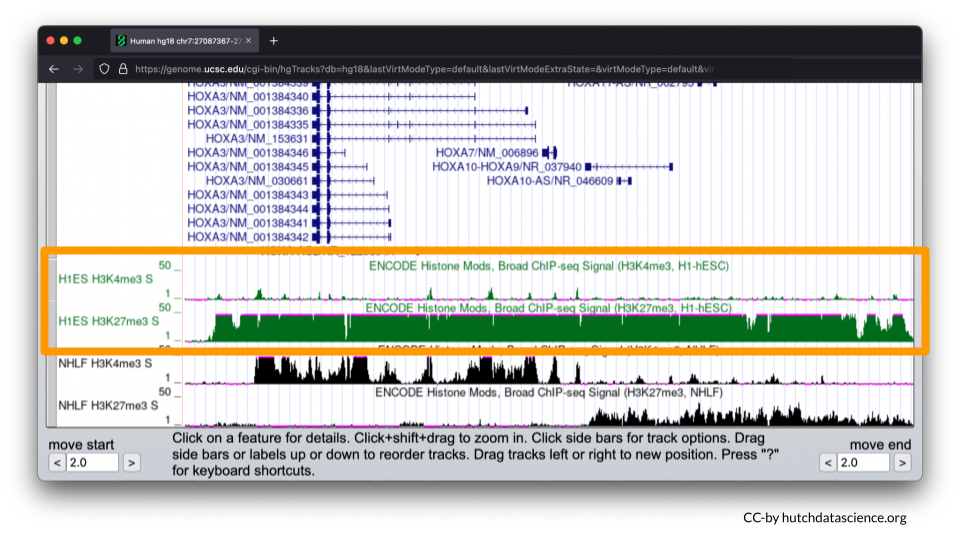The width and height of the screenshot is (960, 540).
Task: Click the move start 2.0 input field
Action: tap(92, 463)
